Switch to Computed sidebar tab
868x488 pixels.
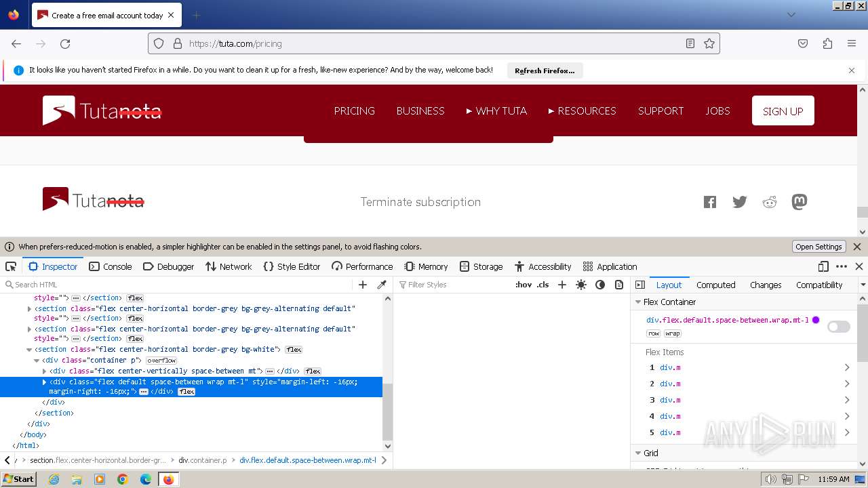point(715,285)
